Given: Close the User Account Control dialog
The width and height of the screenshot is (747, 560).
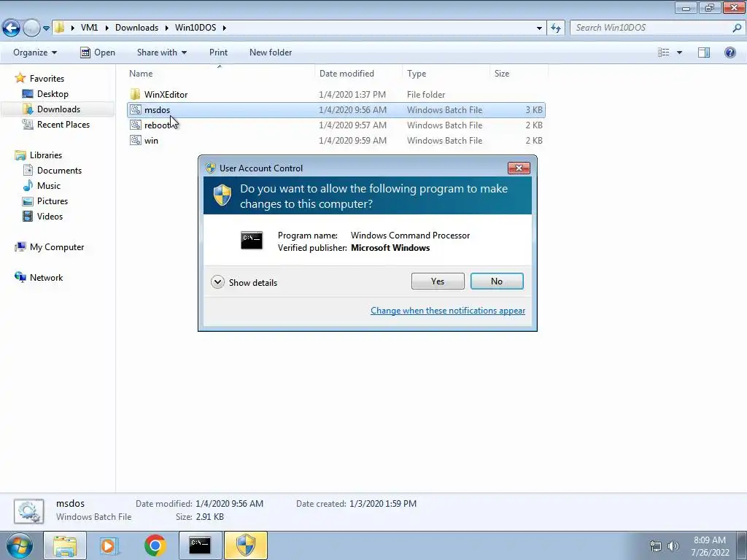Looking at the screenshot, I should tap(519, 168).
